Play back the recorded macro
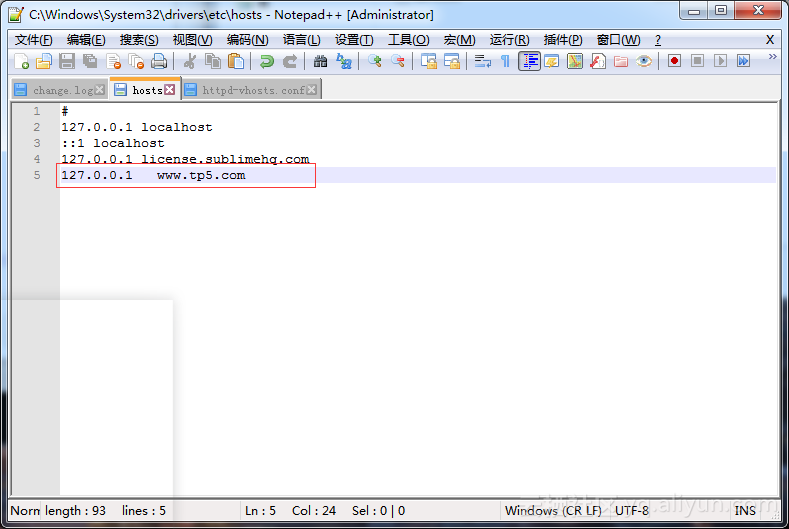 (721, 61)
